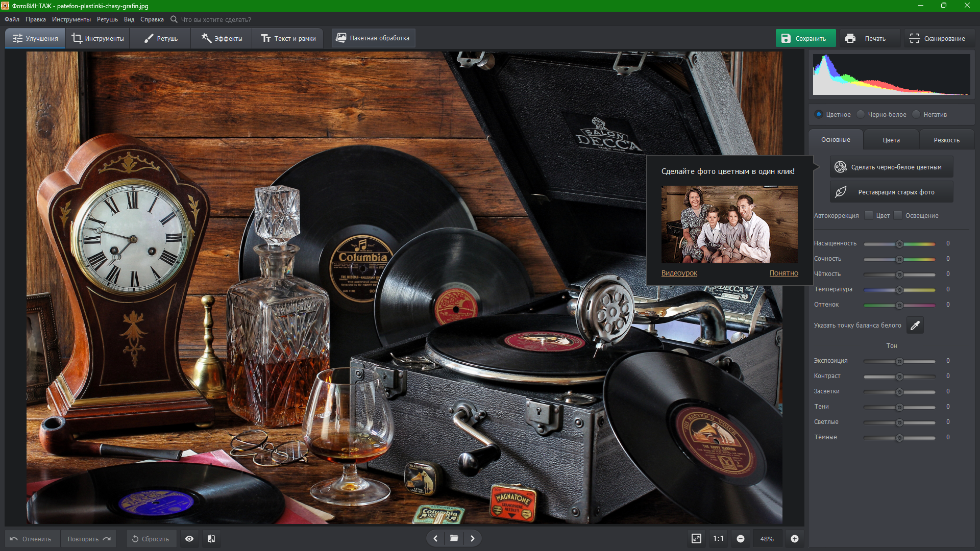The width and height of the screenshot is (980, 551).
Task: Click the Печать printer button
Action: click(867, 38)
